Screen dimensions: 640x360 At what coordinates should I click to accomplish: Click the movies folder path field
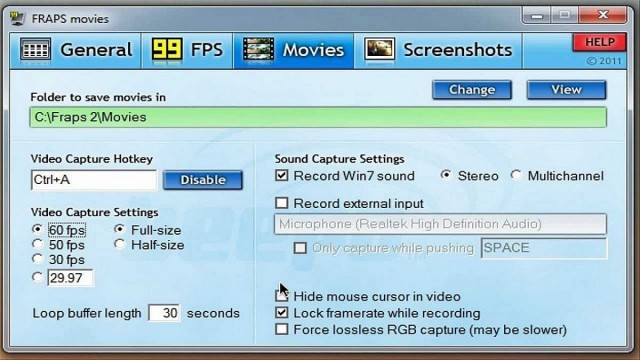pos(318,118)
